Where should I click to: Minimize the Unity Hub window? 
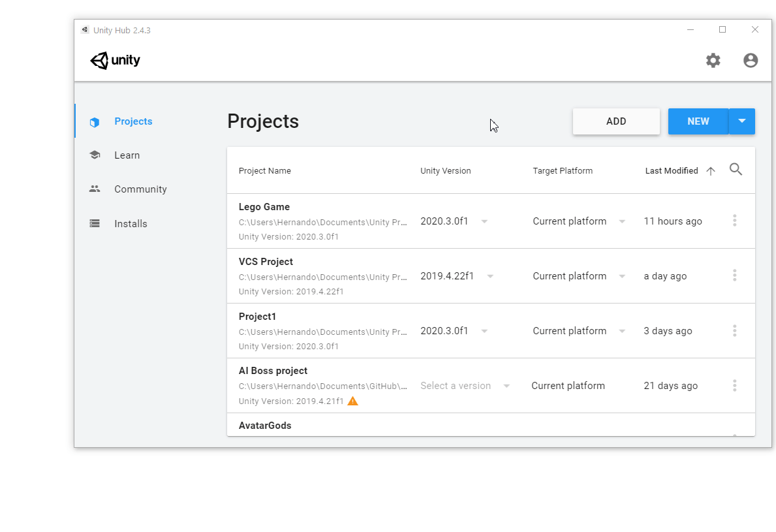point(691,29)
